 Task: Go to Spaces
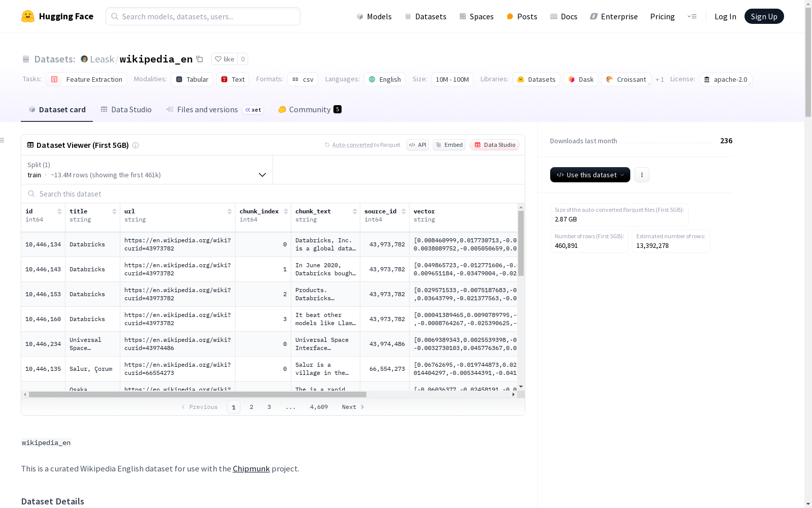(x=477, y=16)
